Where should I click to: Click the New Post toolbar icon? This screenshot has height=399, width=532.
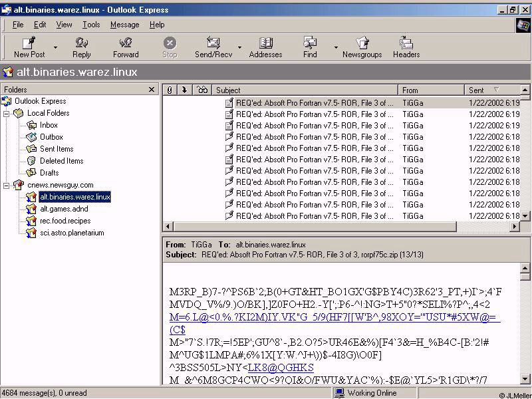[29, 44]
